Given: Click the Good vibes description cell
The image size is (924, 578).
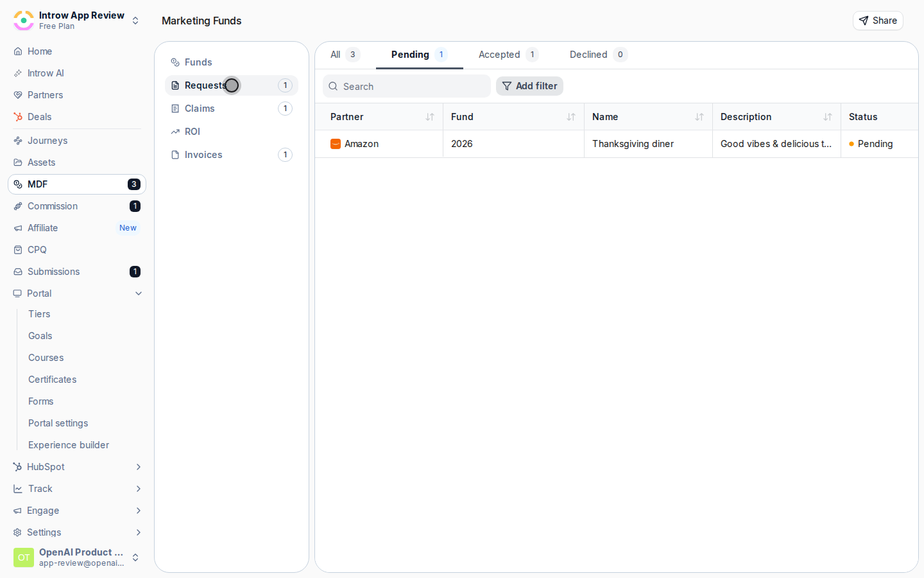Looking at the screenshot, I should point(776,144).
